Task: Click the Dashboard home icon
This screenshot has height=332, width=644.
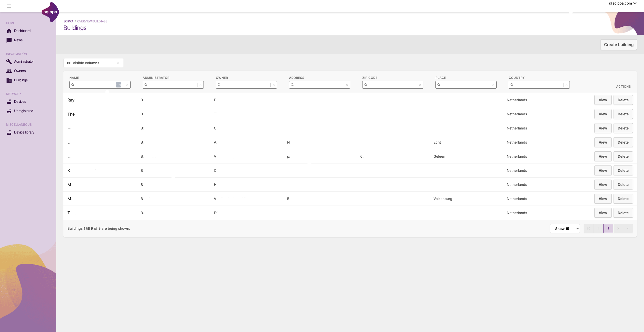Action: [x=9, y=31]
